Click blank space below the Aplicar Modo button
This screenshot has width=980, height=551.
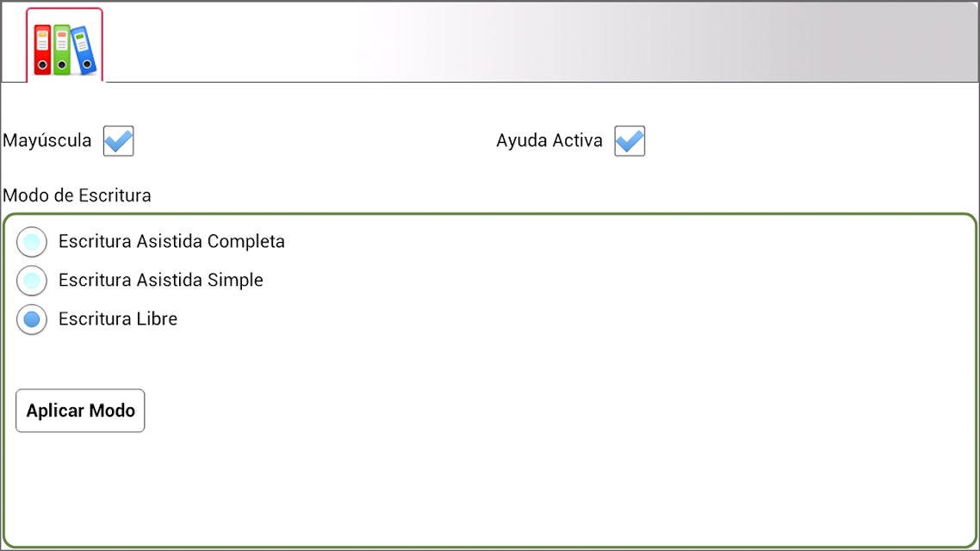pos(489,489)
